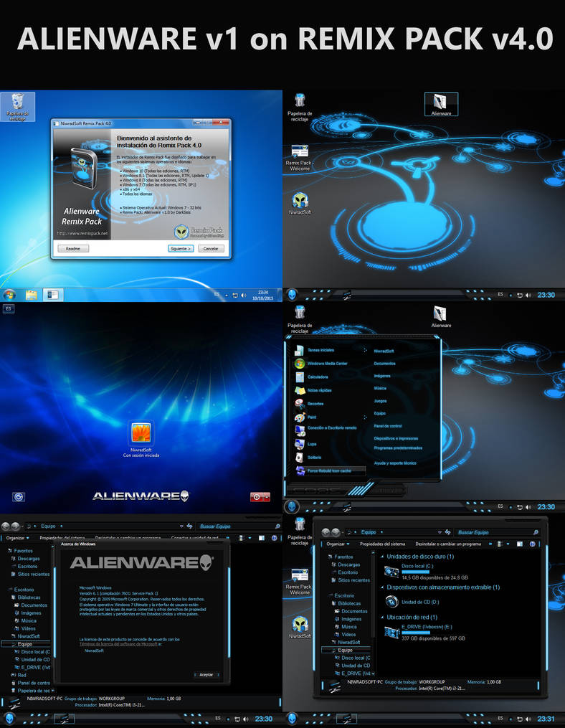Open the Términos de licencia del software link

click(118, 644)
